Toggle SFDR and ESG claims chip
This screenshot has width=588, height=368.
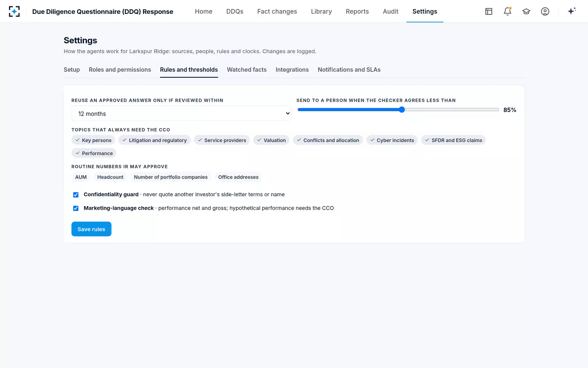453,140
